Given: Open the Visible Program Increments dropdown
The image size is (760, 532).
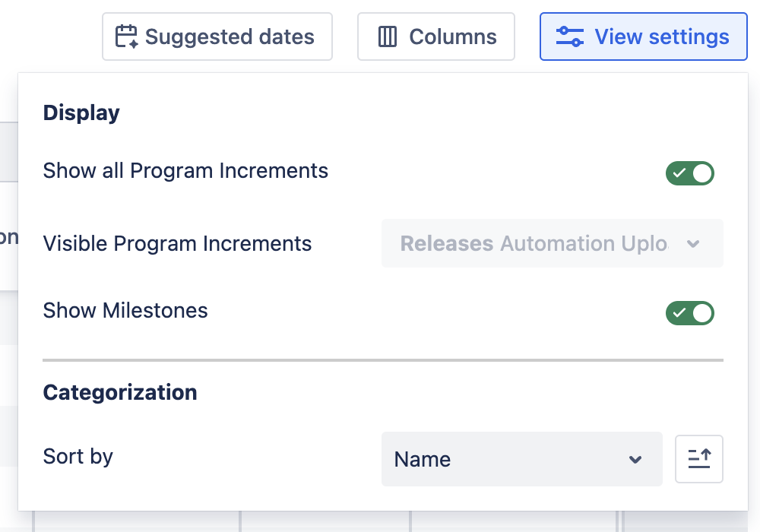Looking at the screenshot, I should (x=552, y=244).
